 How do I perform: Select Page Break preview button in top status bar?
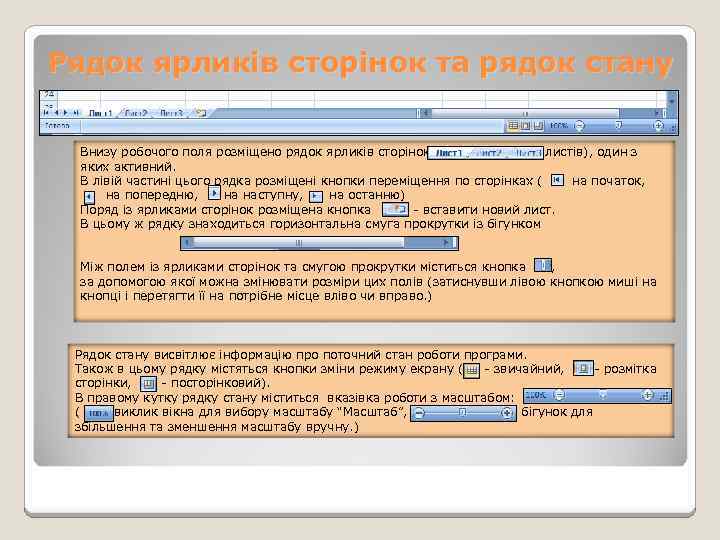pos(538,125)
